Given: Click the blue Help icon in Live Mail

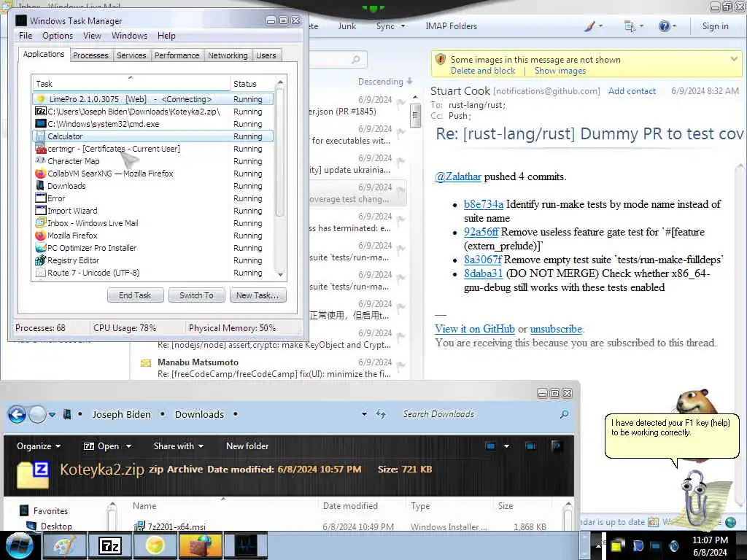Looking at the screenshot, I should tap(664, 26).
